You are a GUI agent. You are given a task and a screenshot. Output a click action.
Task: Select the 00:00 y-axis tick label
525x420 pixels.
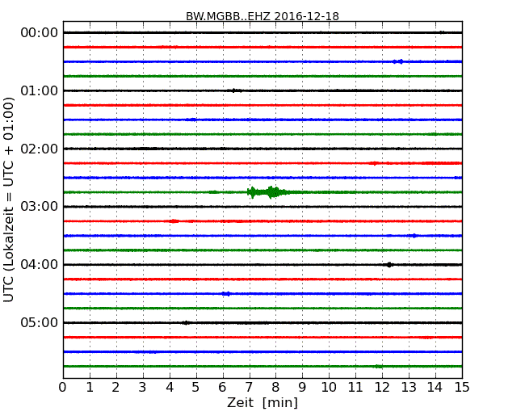40,33
